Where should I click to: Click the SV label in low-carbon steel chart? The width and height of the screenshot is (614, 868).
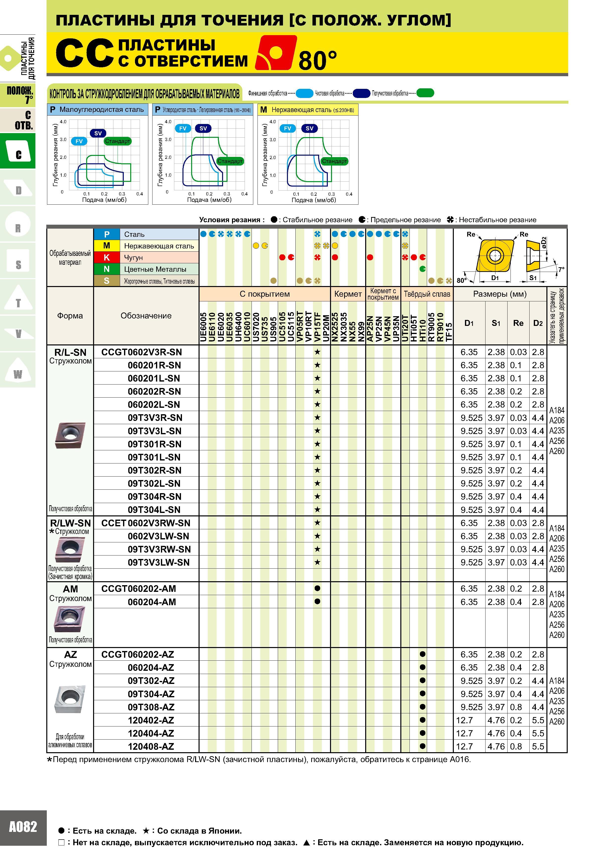tap(98, 133)
